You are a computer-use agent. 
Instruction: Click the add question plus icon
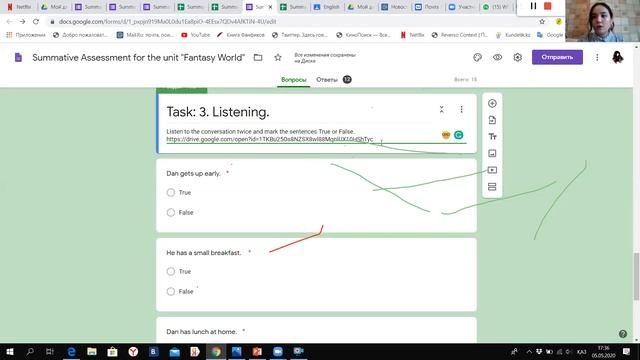(x=492, y=103)
